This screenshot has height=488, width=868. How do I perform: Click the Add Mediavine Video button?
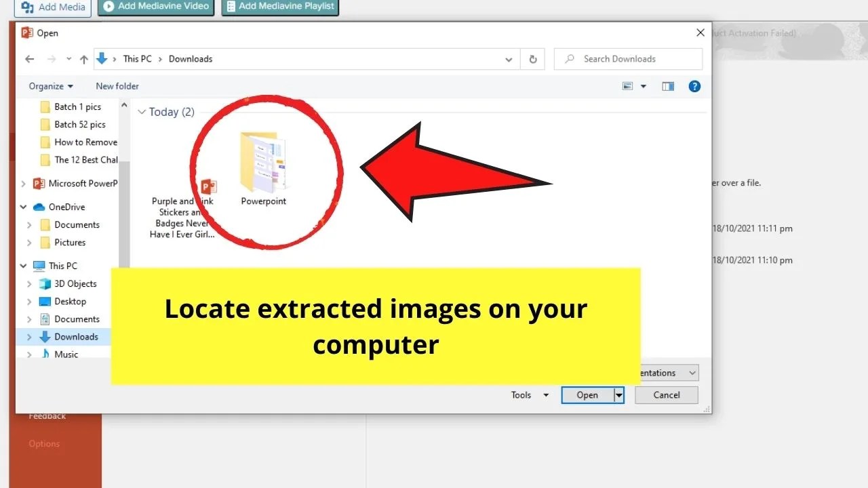coord(155,7)
